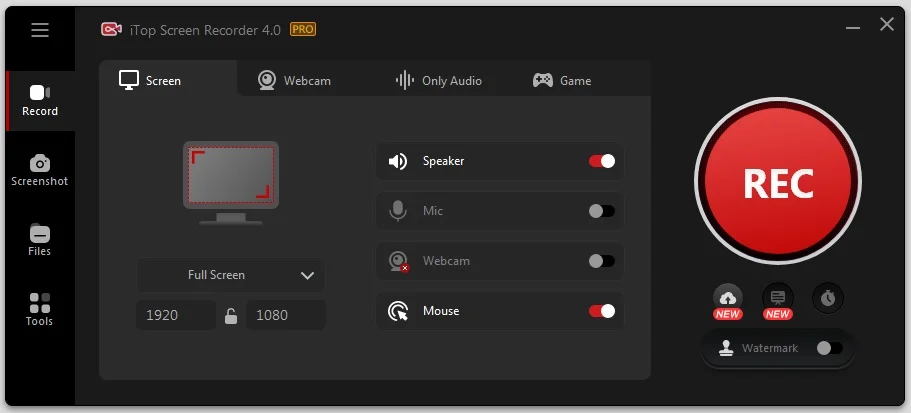Turn on the Webcam toggle
This screenshot has width=911, height=413.
[602, 261]
